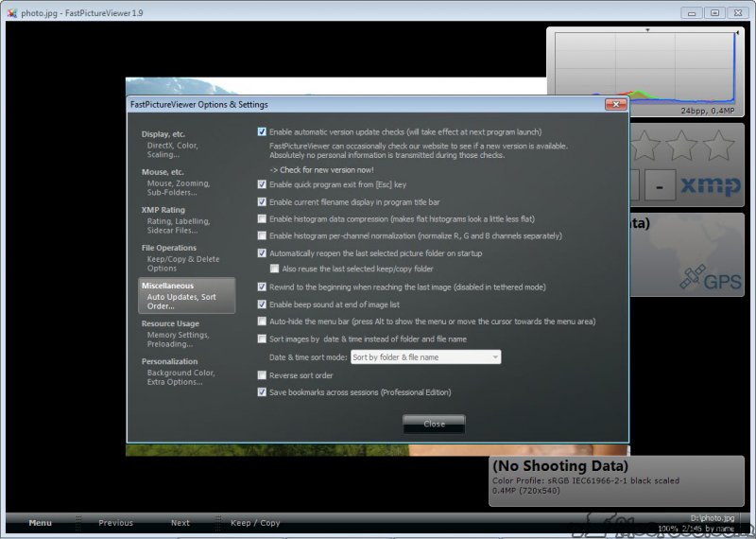
Task: Click Check for new version now link
Action: [321, 170]
